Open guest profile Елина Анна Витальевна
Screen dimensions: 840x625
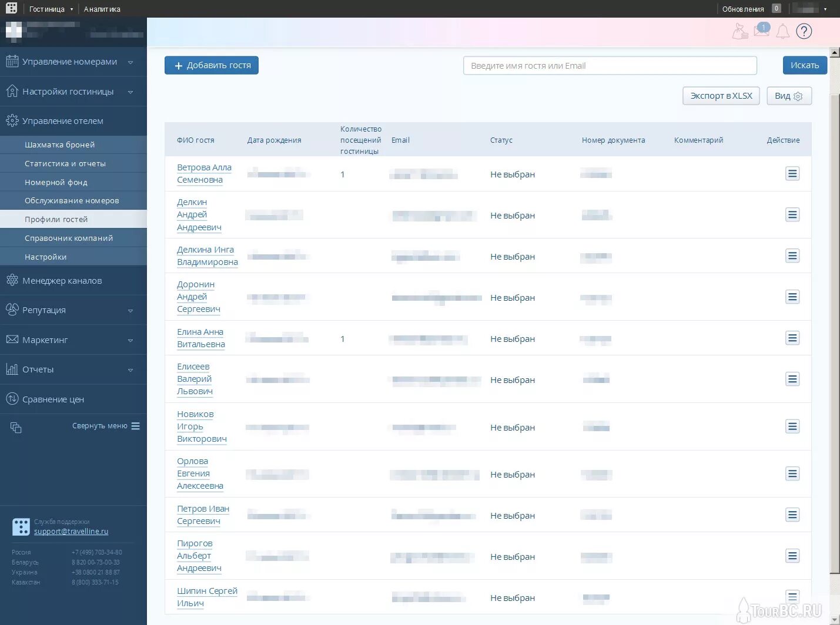(x=200, y=338)
